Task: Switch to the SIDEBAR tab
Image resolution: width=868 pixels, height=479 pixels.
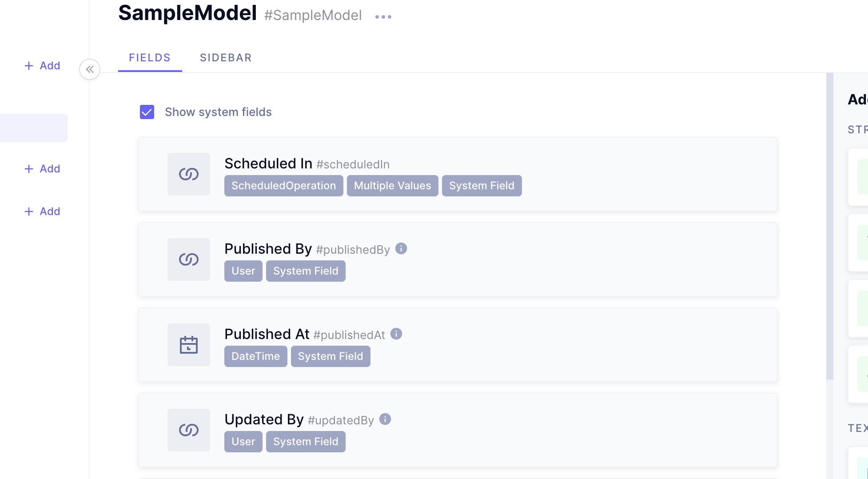Action: pyautogui.click(x=226, y=57)
